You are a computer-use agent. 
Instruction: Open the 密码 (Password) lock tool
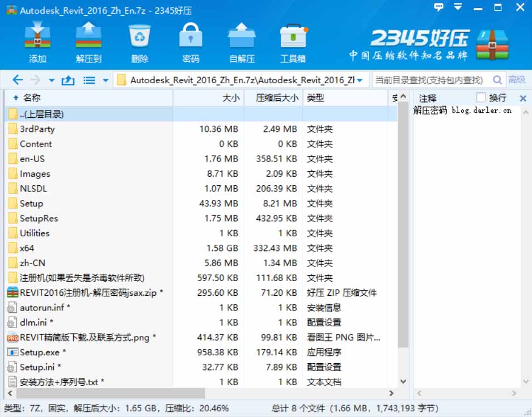[191, 37]
